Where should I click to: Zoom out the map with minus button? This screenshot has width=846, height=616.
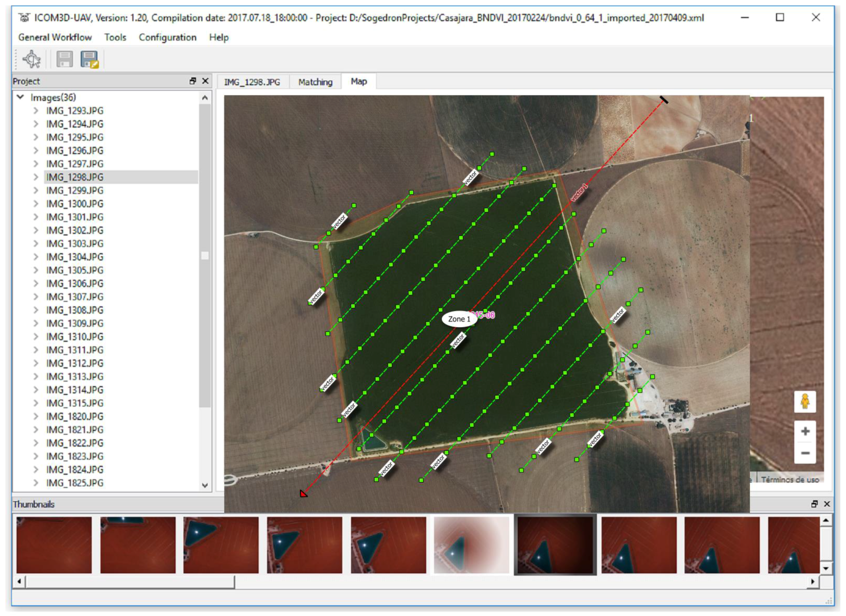click(805, 453)
